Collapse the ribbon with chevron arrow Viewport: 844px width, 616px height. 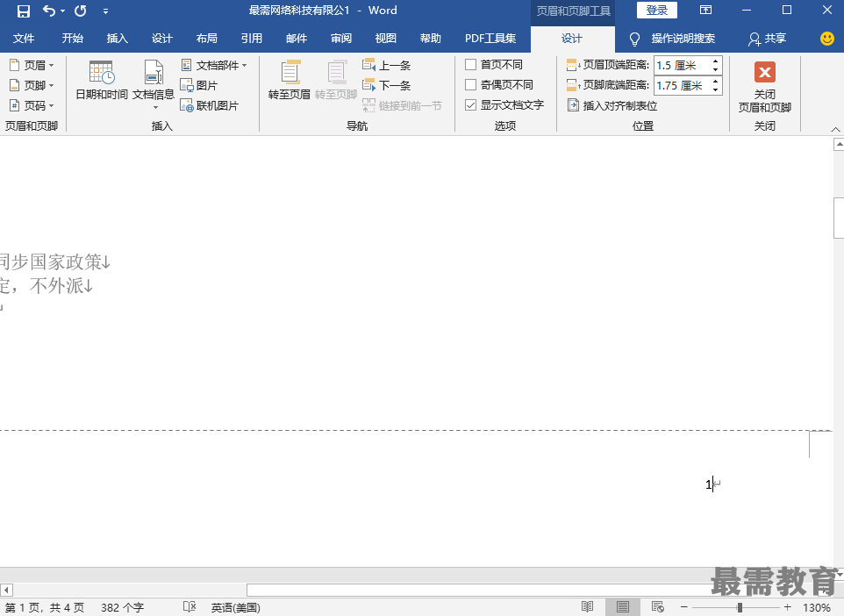(x=835, y=129)
